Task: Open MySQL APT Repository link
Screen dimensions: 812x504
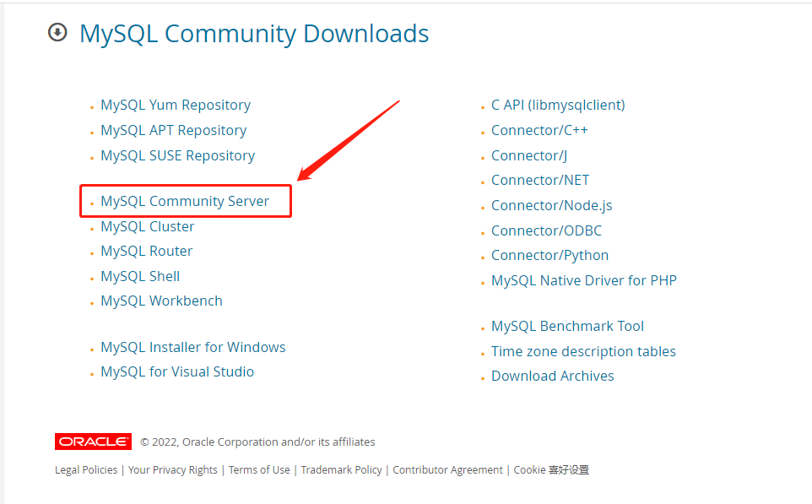Action: 174,130
